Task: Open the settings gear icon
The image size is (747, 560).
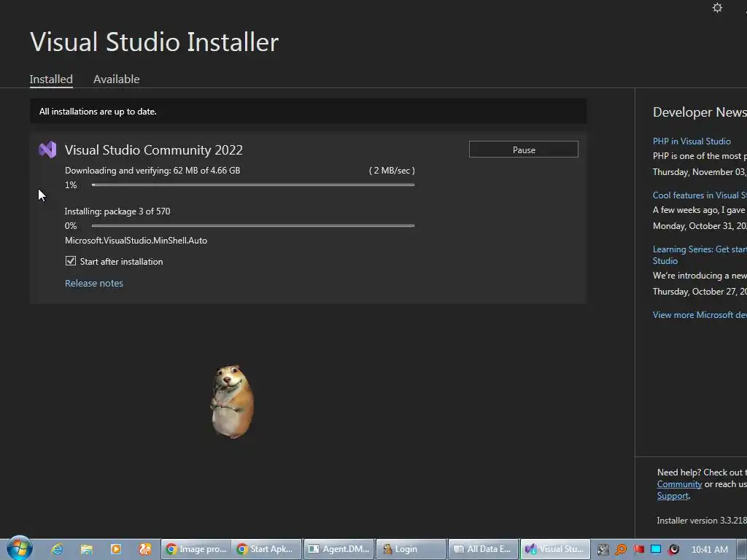Action: (x=717, y=7)
